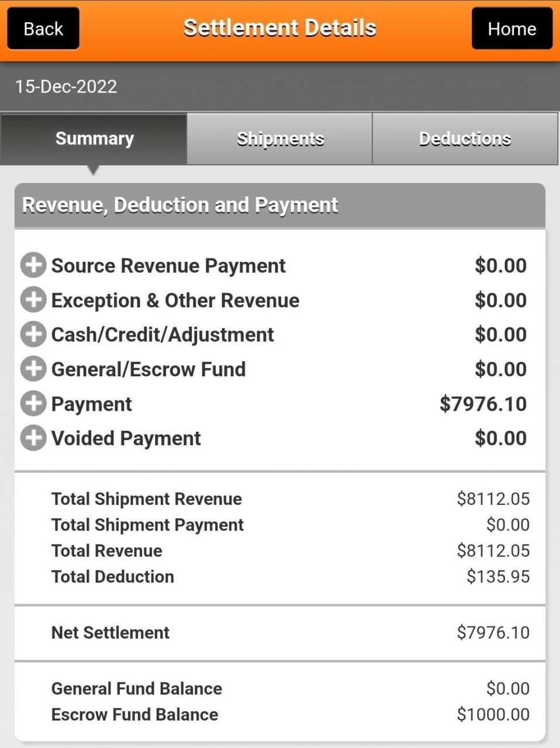Tap the General/Escrow Fund plus icon
Screen dimensions: 560x748
pos(33,369)
